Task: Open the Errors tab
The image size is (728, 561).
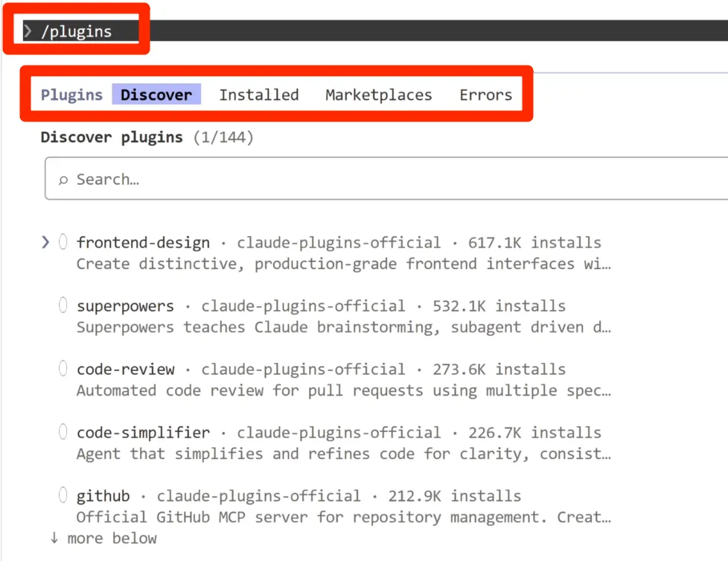Action: pyautogui.click(x=485, y=95)
